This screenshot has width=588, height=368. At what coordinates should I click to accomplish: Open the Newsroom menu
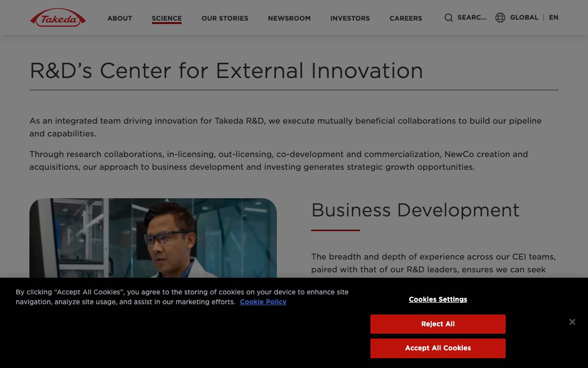(289, 18)
